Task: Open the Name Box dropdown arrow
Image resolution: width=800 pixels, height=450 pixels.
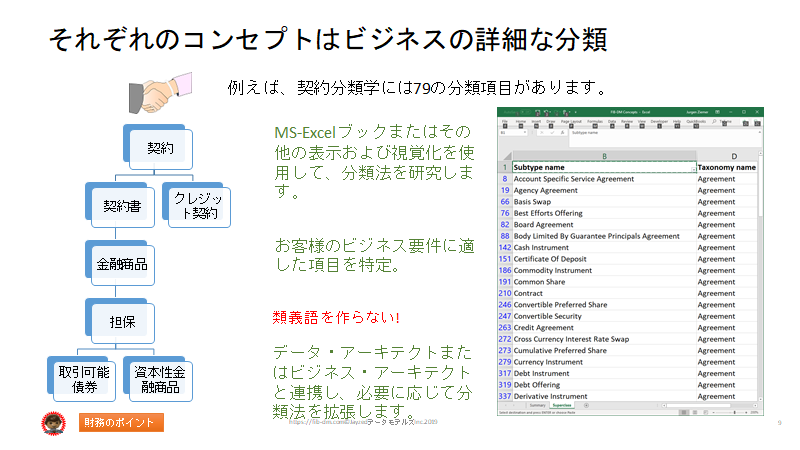Action: coord(524,133)
